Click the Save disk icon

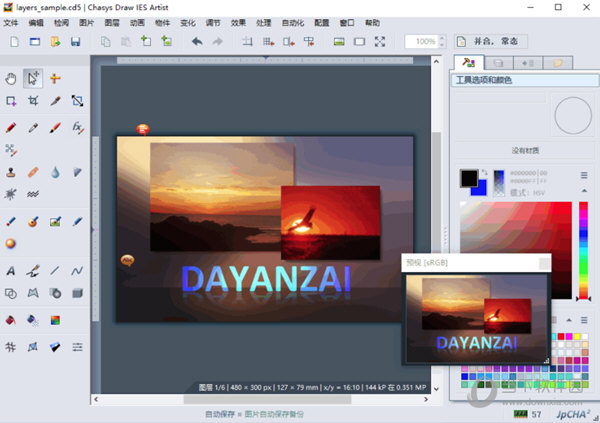75,41
